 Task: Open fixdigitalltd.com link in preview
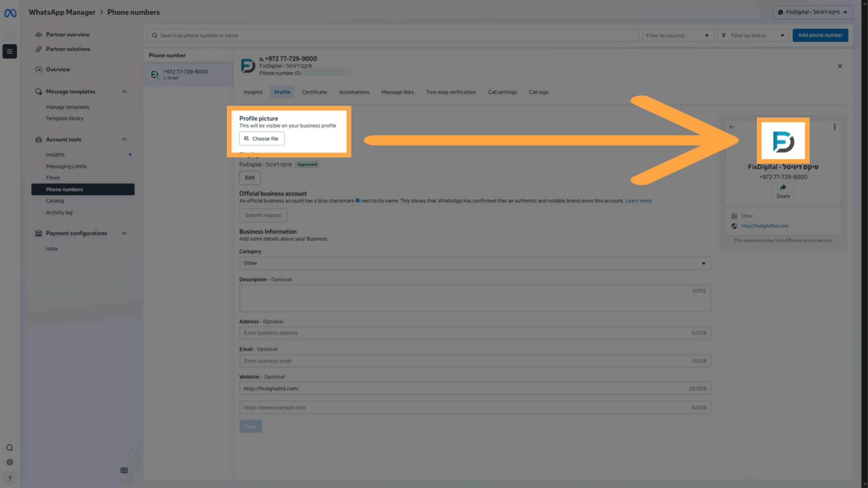point(764,226)
